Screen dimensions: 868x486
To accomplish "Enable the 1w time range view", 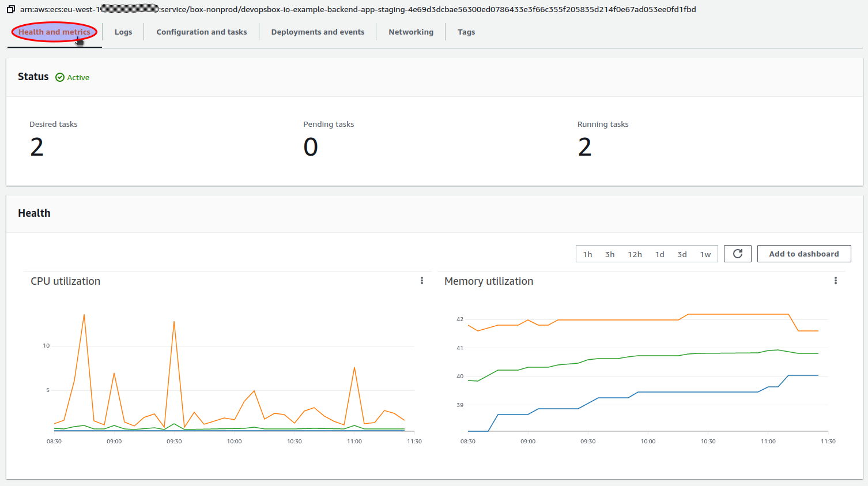I will pyautogui.click(x=705, y=254).
